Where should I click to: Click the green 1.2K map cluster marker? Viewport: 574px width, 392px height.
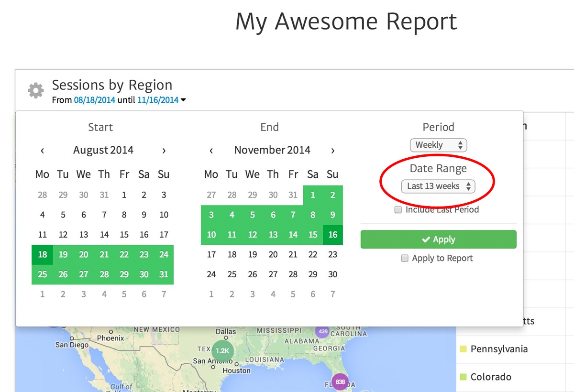pyautogui.click(x=222, y=350)
